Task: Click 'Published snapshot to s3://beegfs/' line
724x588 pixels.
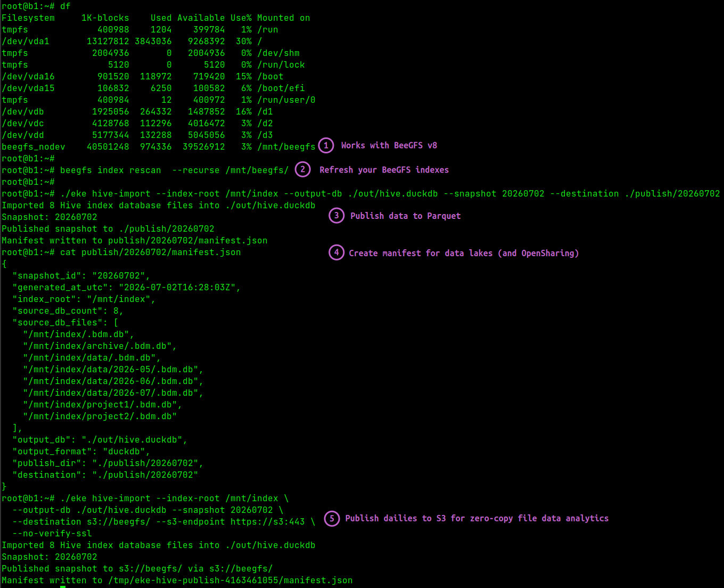Action: pyautogui.click(x=137, y=569)
